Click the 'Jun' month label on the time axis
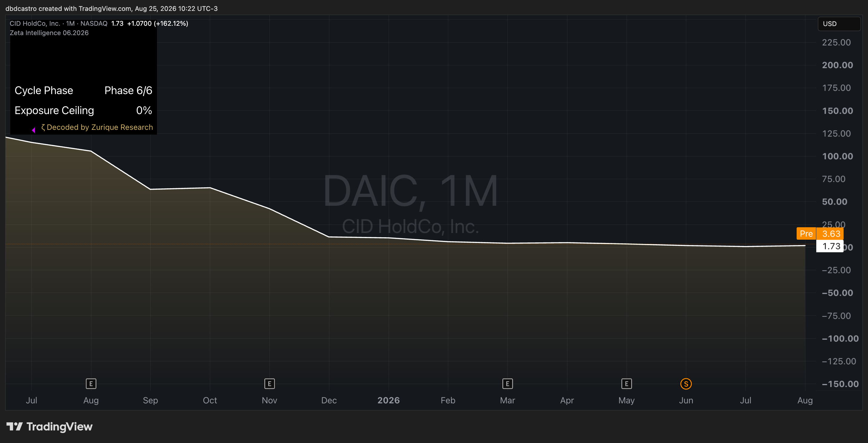The height and width of the screenshot is (443, 868). coord(686,400)
